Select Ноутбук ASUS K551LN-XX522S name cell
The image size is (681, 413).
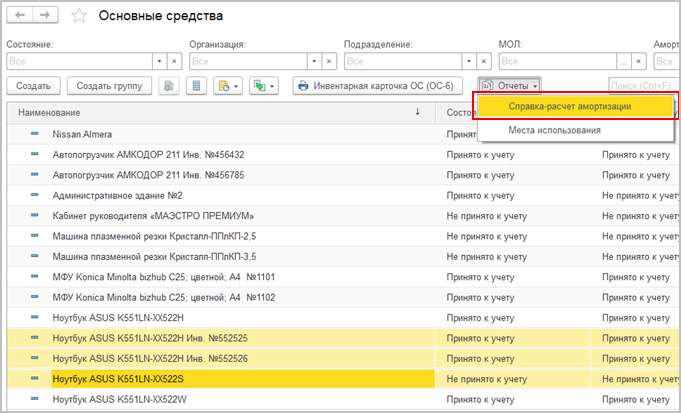point(243,379)
